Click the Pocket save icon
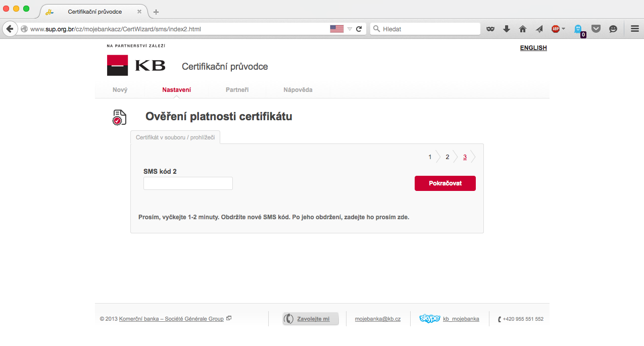This screenshot has height=346, width=644. [596, 29]
